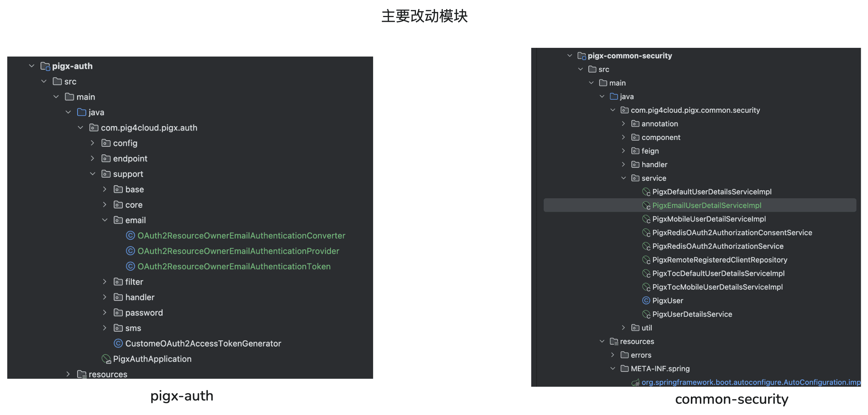Select PigxUserDetailsService interface
Screen dimensions: 868x415
(x=692, y=314)
